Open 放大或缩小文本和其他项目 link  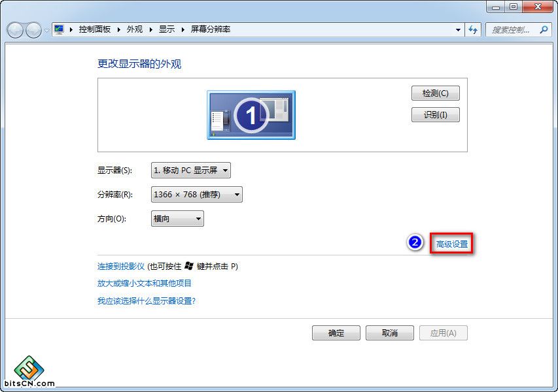tap(145, 284)
